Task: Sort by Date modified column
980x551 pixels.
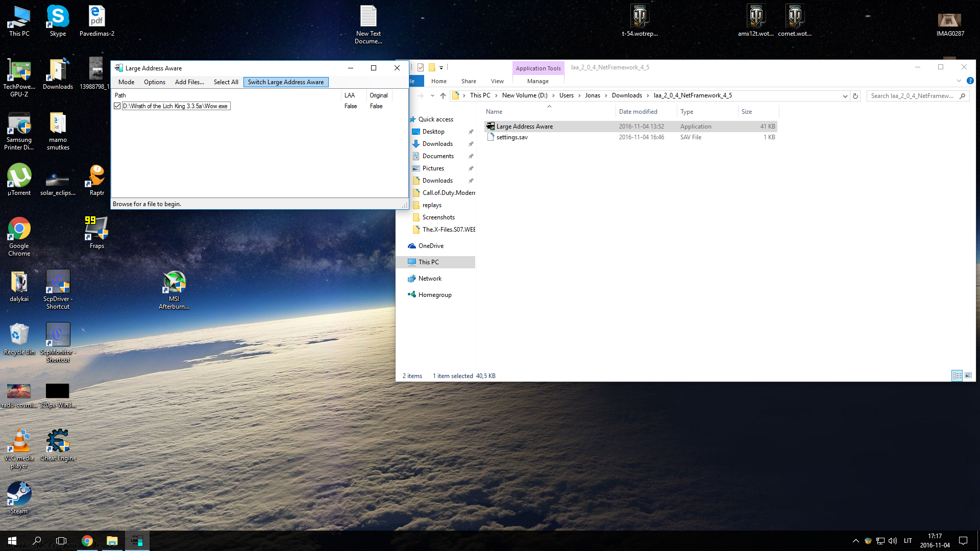Action: pyautogui.click(x=646, y=112)
